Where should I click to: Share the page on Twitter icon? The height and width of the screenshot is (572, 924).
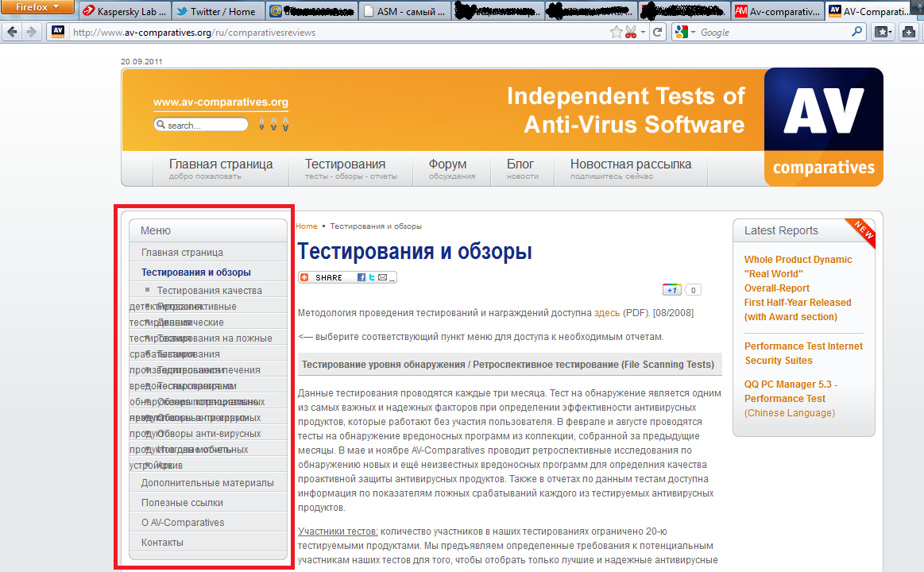(372, 277)
